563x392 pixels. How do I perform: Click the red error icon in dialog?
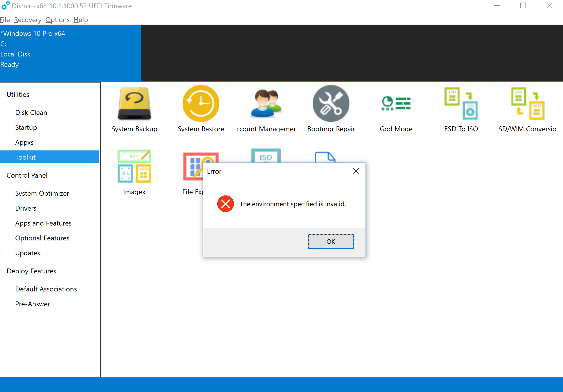tap(226, 204)
